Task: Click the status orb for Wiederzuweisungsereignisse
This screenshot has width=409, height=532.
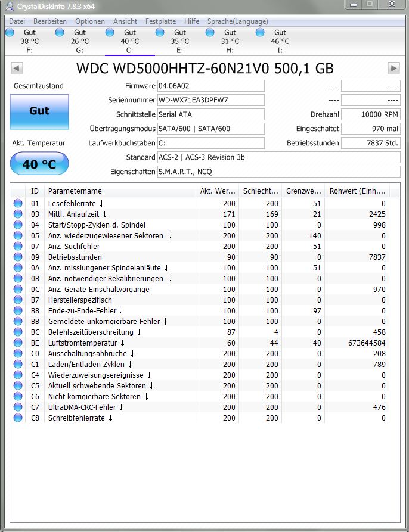Action: (x=18, y=375)
